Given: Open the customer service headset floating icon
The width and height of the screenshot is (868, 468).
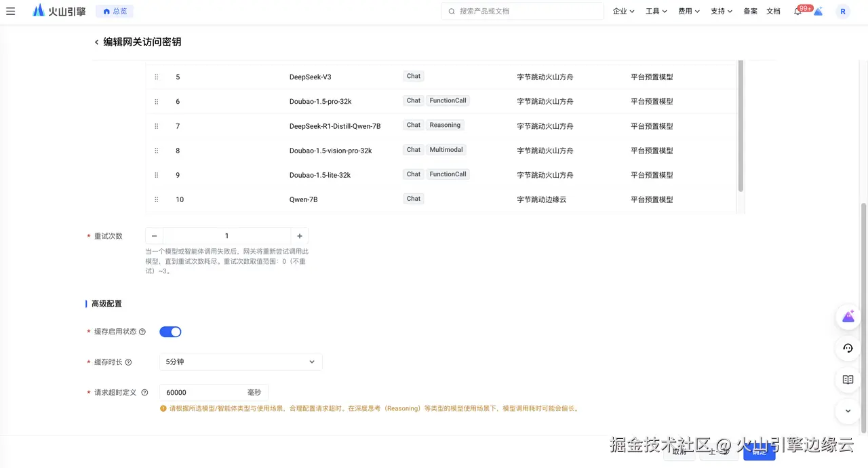Looking at the screenshot, I should pyautogui.click(x=848, y=348).
